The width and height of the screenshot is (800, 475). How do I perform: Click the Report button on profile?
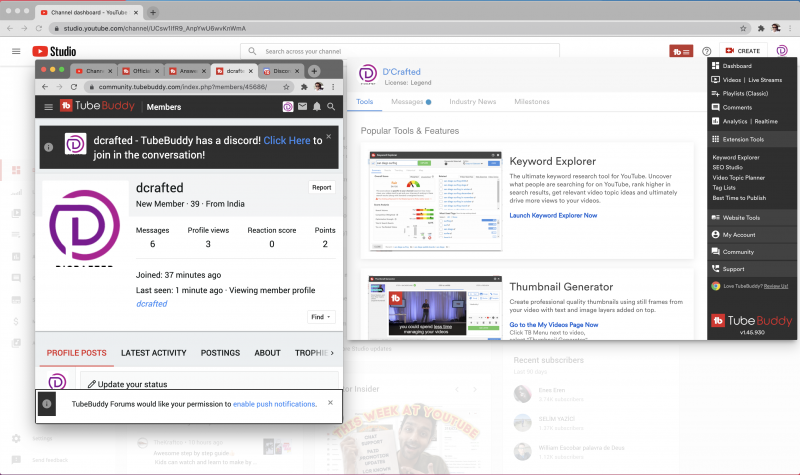(x=321, y=187)
